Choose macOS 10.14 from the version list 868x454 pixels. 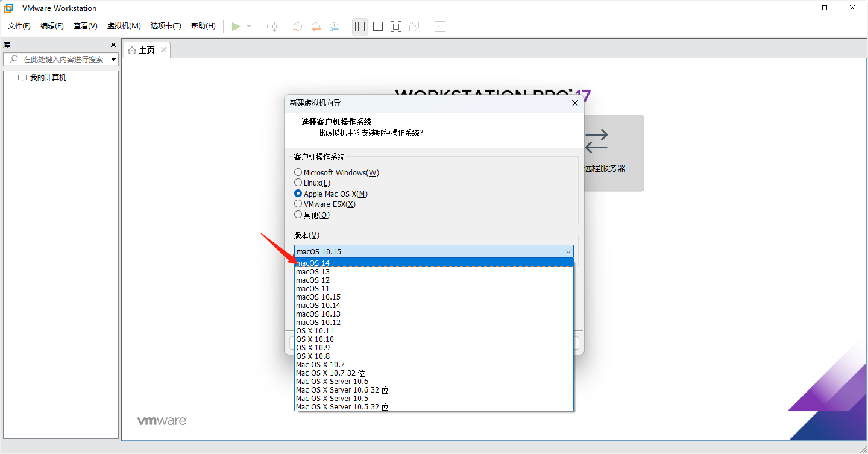[x=434, y=306]
